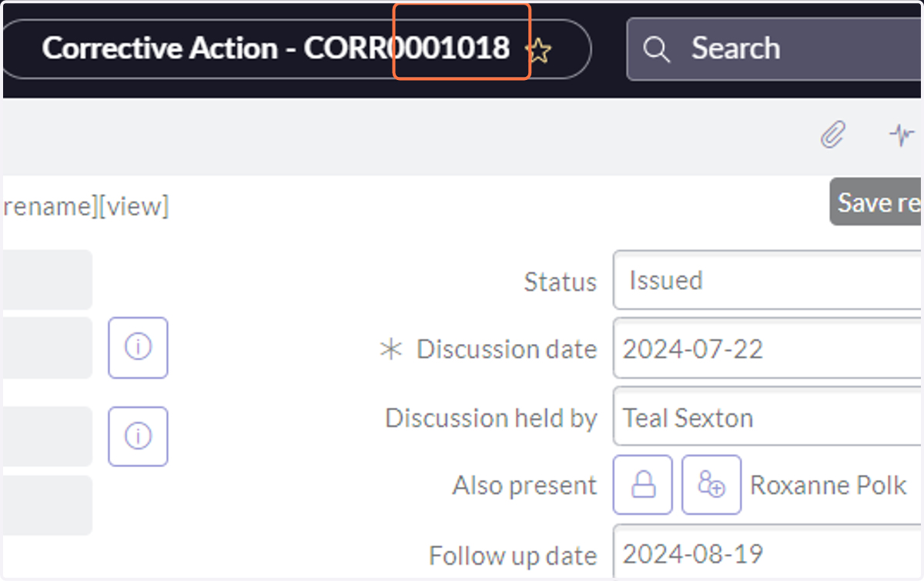Edit the Discussion held by field
Screen dimensions: 924x581
pyautogui.click(x=768, y=417)
